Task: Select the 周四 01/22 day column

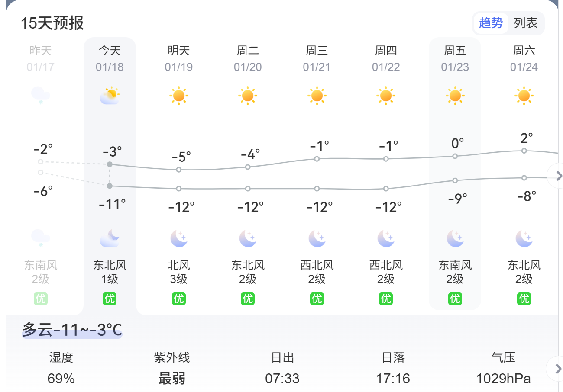Action: (x=386, y=58)
